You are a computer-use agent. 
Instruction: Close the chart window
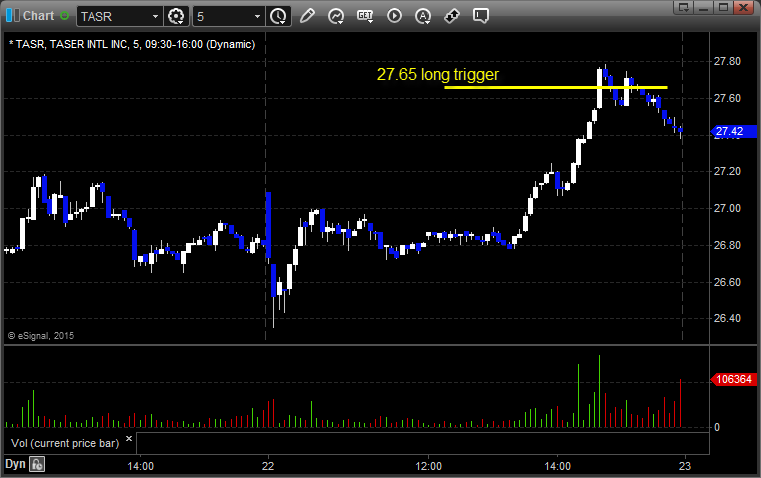743,7
